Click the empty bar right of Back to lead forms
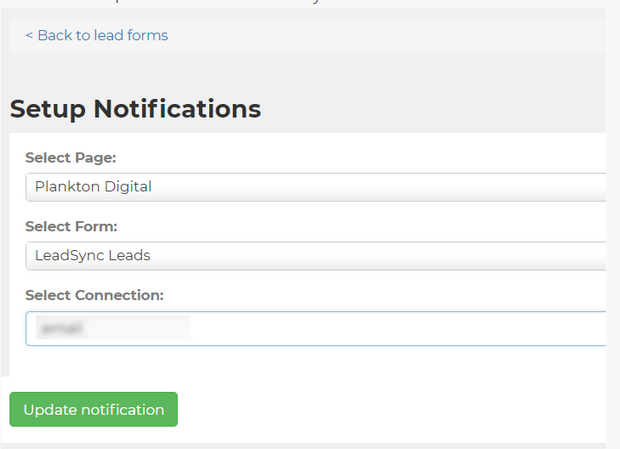Viewport: 620px width, 449px height. (x=400, y=36)
